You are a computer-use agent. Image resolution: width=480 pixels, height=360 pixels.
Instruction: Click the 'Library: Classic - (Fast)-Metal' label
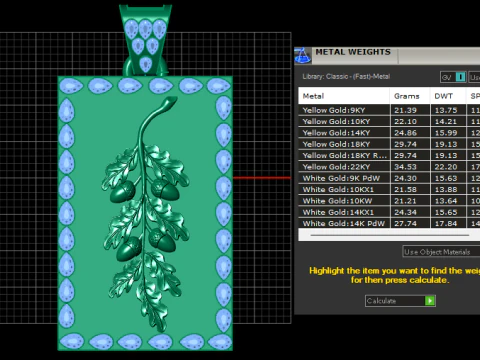346,76
